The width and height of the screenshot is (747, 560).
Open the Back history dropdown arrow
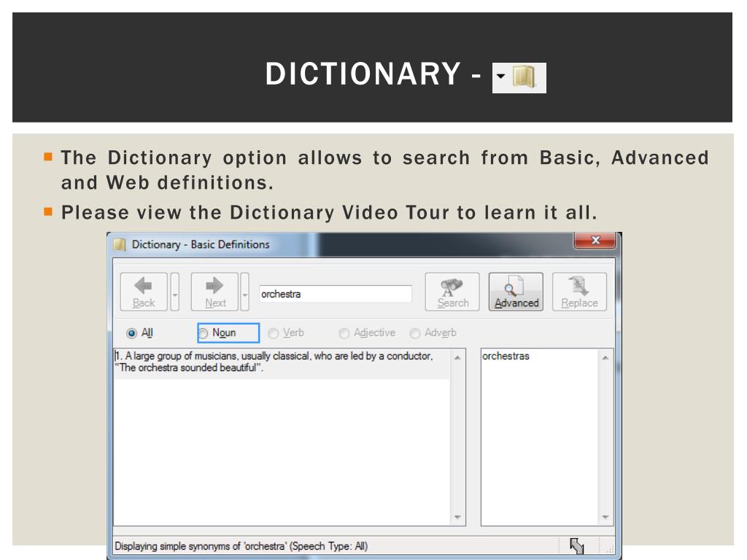click(175, 292)
